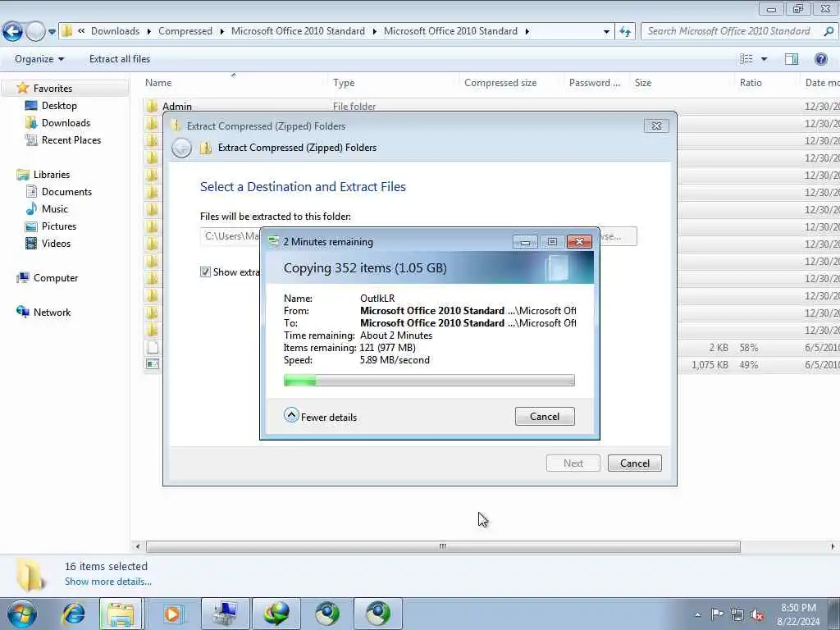This screenshot has width=840, height=630.
Task: Toggle Show extracted files checkbox
Action: 205,272
